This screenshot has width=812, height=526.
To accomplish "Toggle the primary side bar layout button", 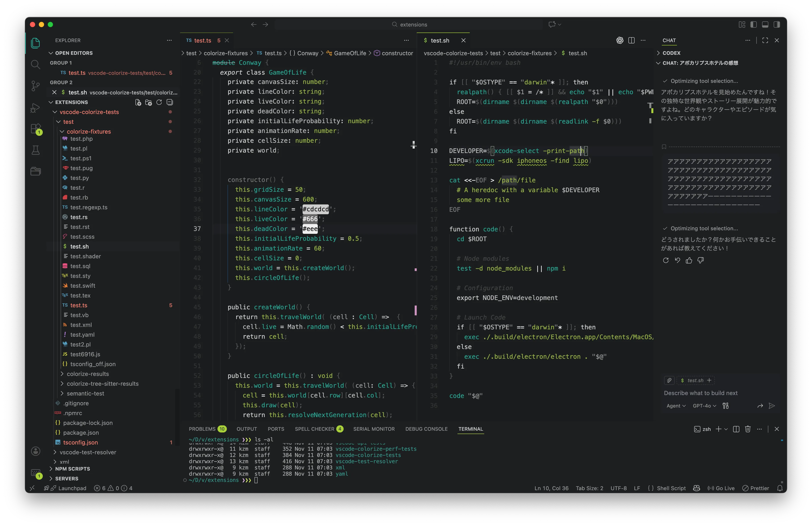I will pyautogui.click(x=754, y=24).
